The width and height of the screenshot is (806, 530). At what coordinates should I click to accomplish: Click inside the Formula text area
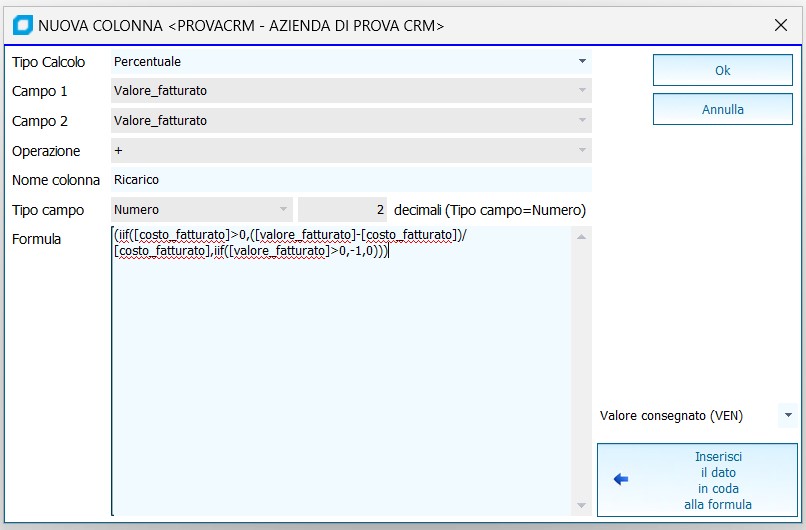341,371
